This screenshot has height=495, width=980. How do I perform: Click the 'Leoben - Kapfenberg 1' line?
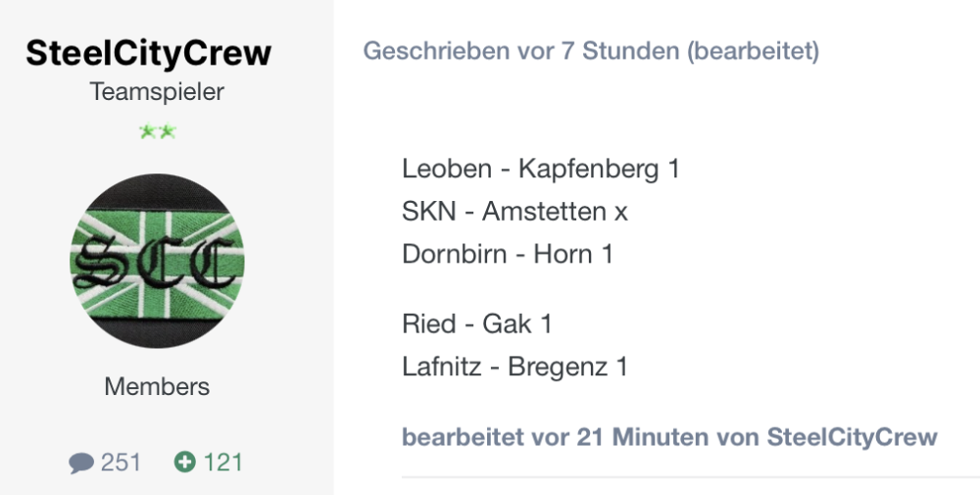click(540, 169)
